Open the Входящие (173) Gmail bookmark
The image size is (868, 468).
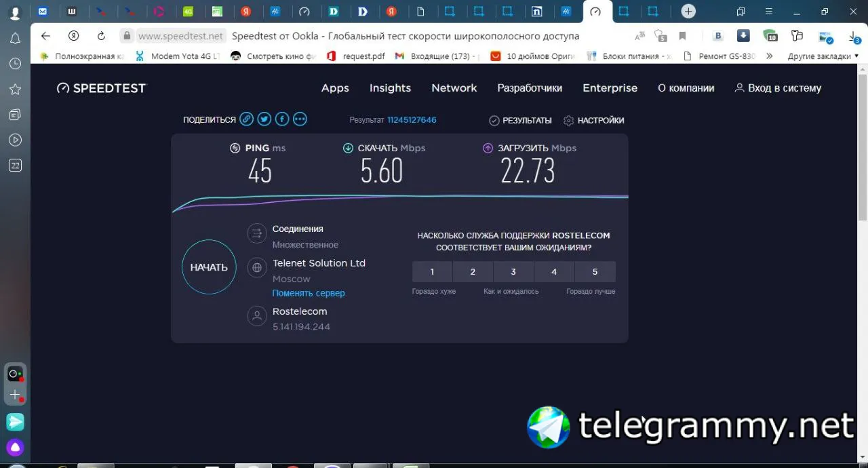click(437, 56)
